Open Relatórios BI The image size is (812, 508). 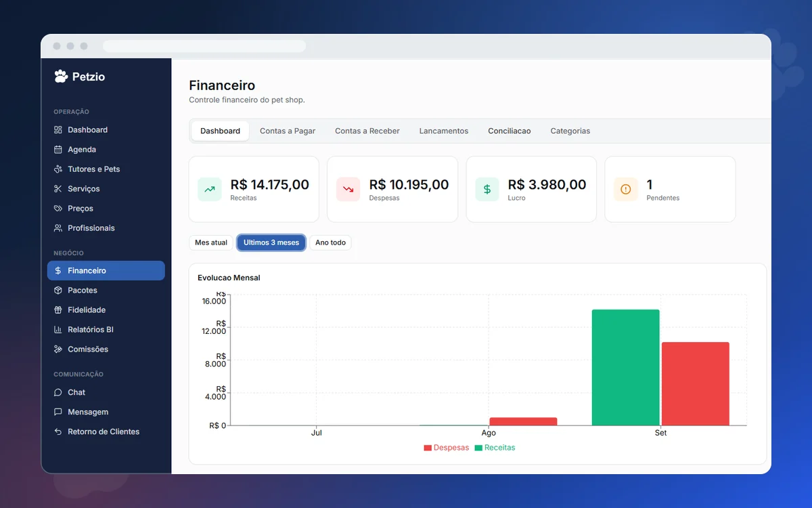coord(106,330)
